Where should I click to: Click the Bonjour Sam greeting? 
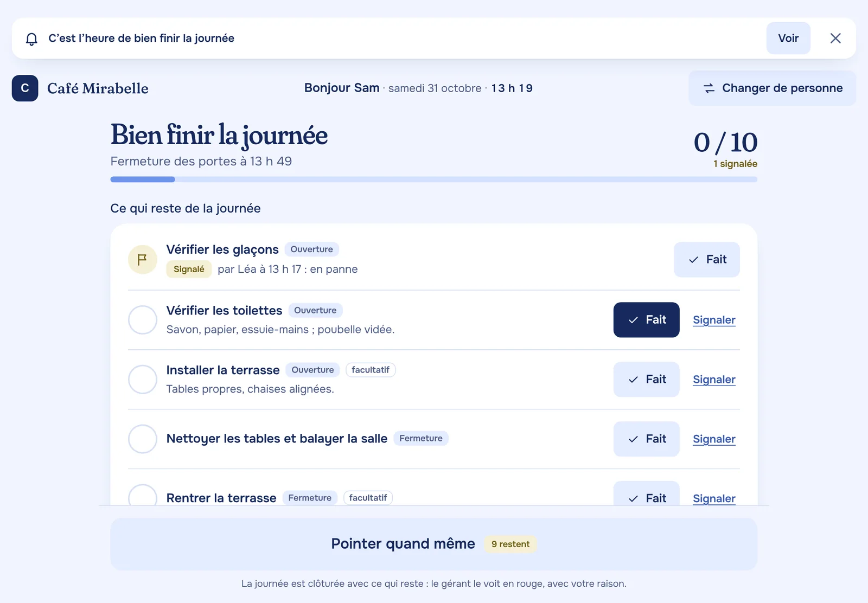(342, 88)
